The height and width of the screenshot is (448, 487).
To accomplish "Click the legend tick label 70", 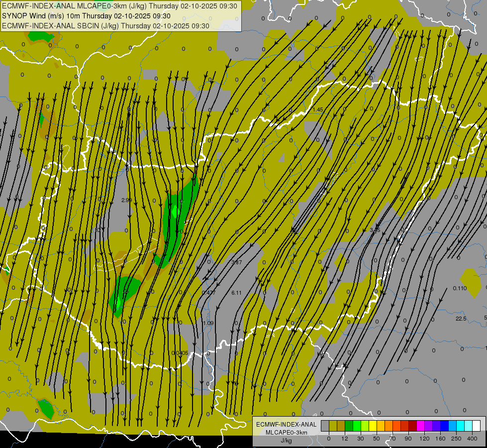I will click(x=392, y=439).
